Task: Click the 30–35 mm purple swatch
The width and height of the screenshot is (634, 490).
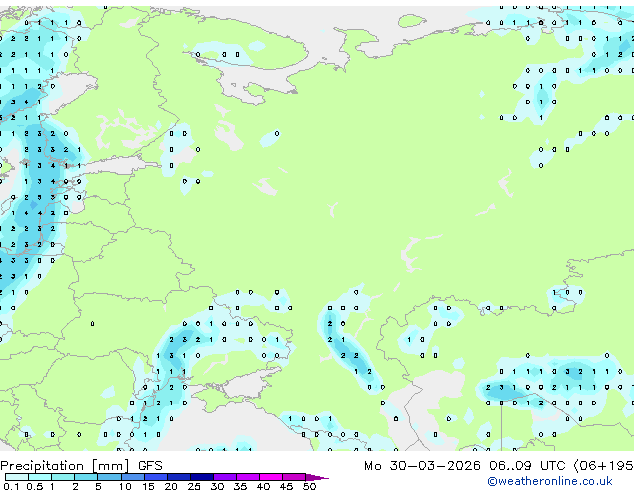Action: pos(225,477)
